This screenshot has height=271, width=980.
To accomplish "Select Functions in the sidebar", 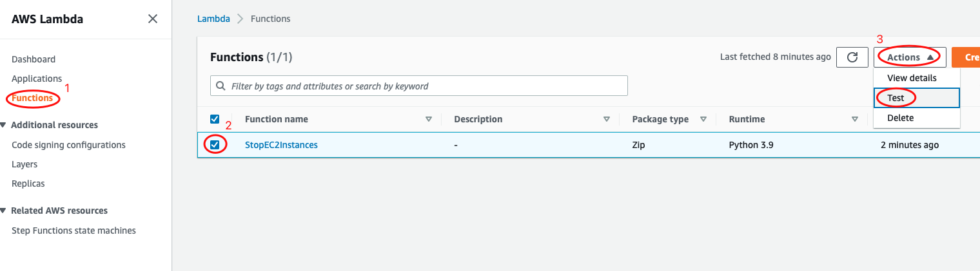I will tap(32, 98).
